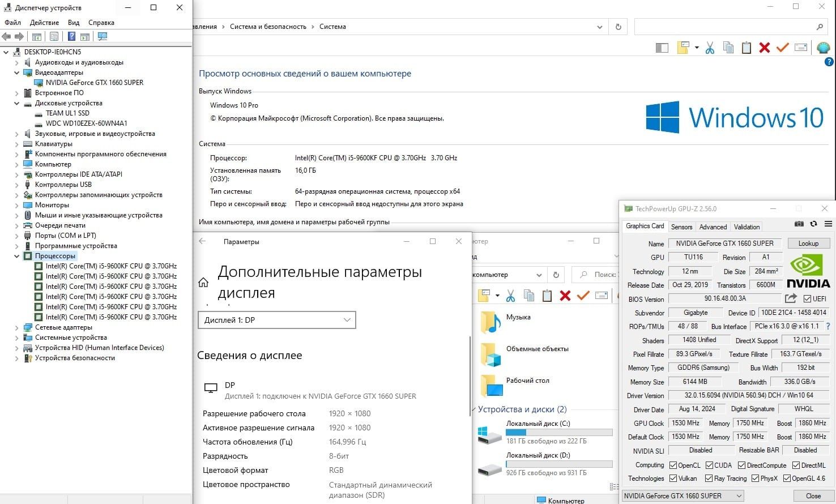The height and width of the screenshot is (504, 836).
Task: Switch to the Advanced tab in GPU-Z
Action: coord(713,227)
